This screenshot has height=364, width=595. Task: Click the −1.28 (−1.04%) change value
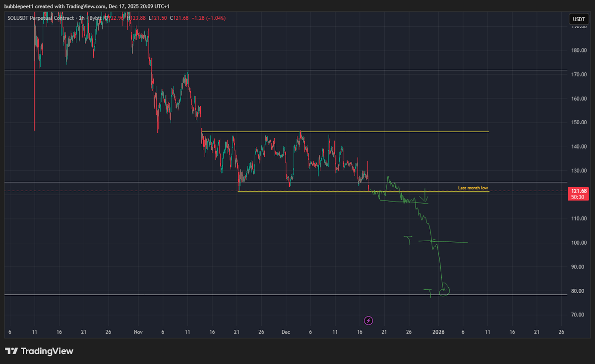click(208, 18)
